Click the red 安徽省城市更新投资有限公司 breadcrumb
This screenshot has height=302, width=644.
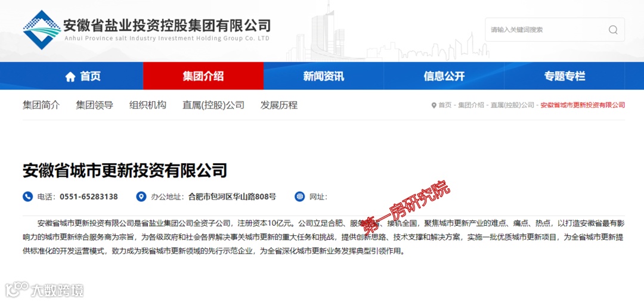coord(583,105)
